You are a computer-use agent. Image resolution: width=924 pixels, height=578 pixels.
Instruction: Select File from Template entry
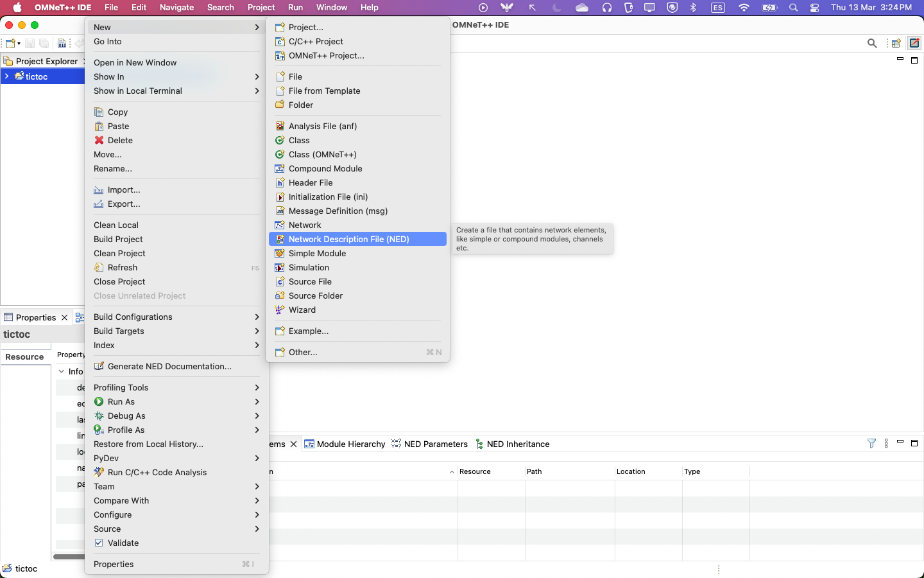(x=357, y=91)
